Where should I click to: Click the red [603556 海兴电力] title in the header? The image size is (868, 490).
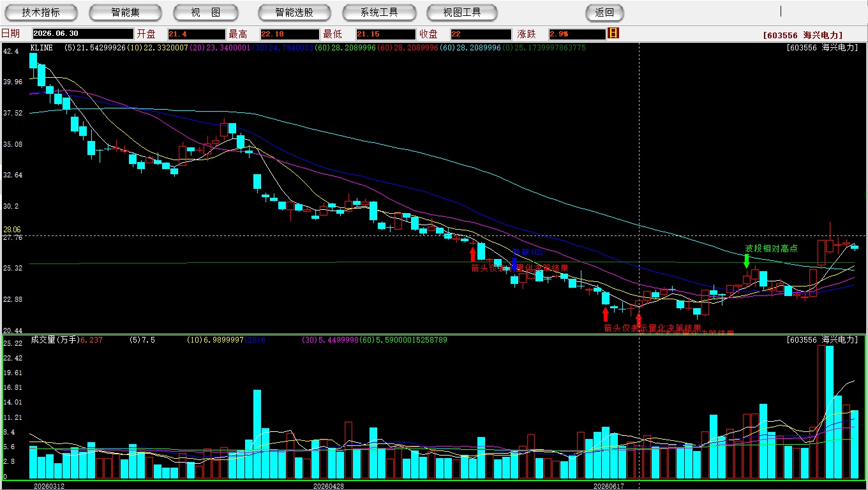tap(802, 35)
